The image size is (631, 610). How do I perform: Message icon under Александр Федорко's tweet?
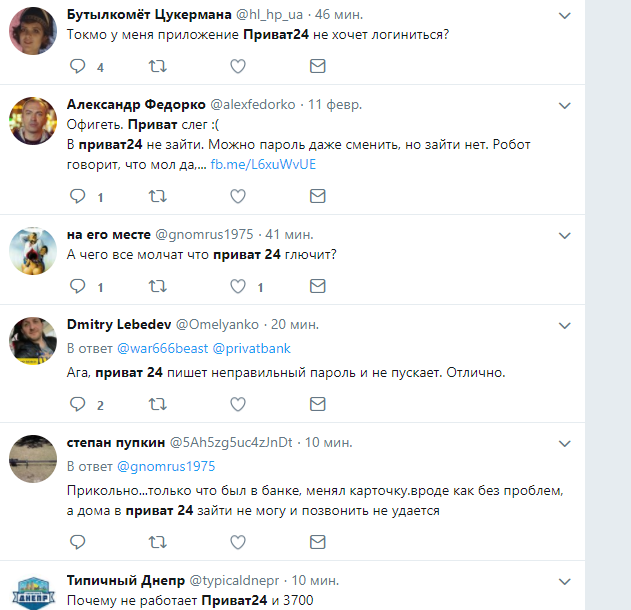pos(317,196)
